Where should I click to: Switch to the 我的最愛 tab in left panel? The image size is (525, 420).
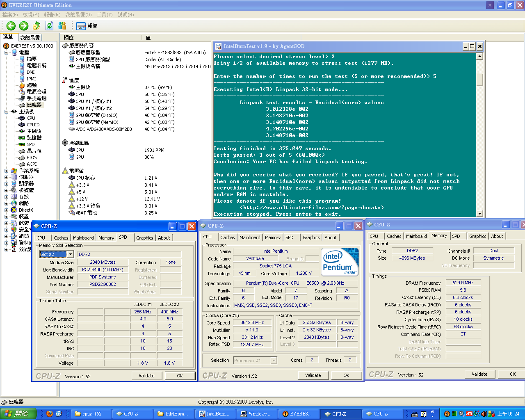click(x=30, y=37)
